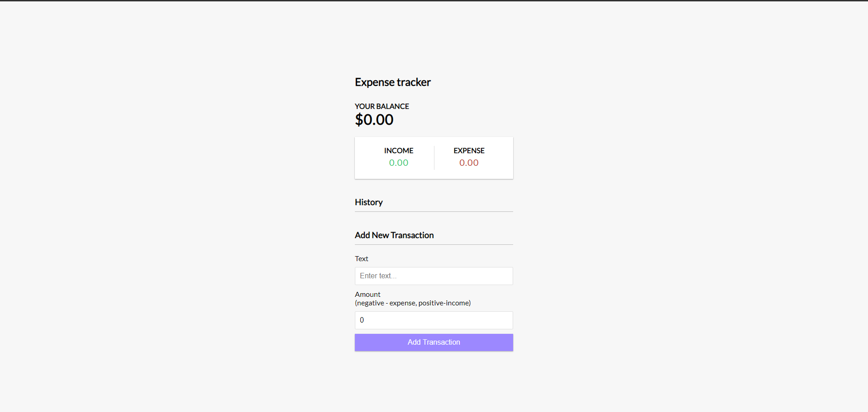
Task: Select the $0.00 balance amount
Action: click(x=374, y=120)
